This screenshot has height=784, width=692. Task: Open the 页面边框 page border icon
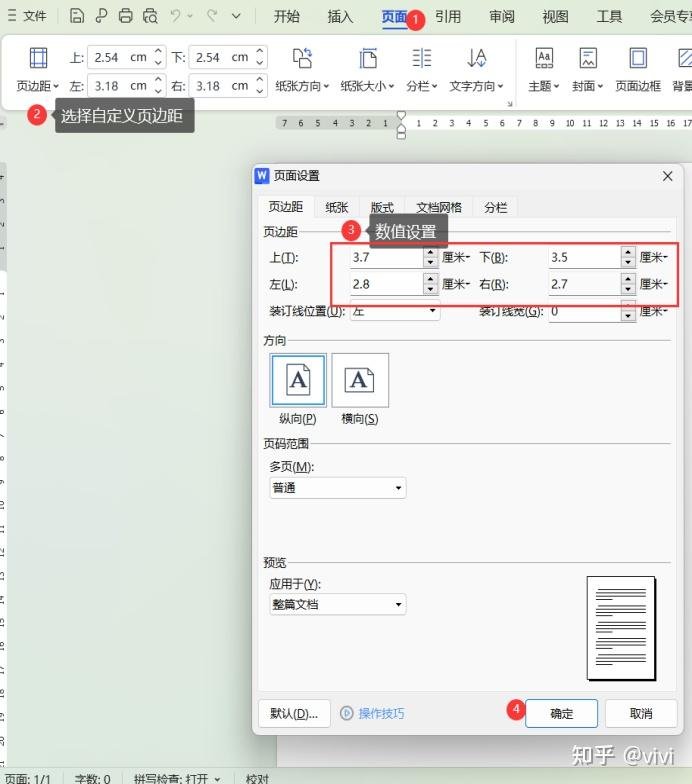coord(637,58)
